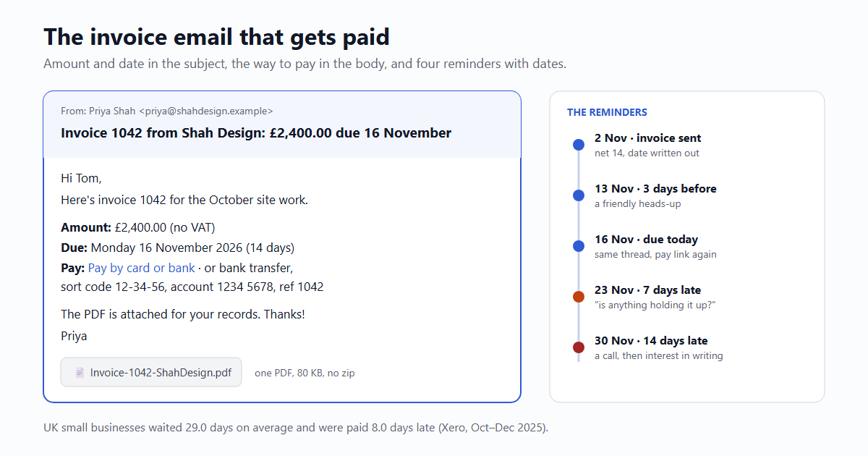Image resolution: width=868 pixels, height=456 pixels.
Task: Select the "30 Nov · 14 days late" reminder
Action: click(651, 341)
